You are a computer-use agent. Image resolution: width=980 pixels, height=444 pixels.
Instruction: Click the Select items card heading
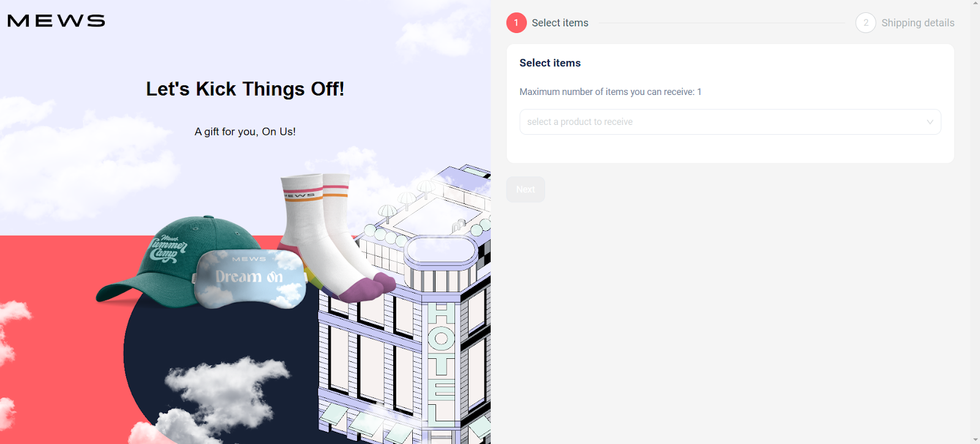(550, 62)
